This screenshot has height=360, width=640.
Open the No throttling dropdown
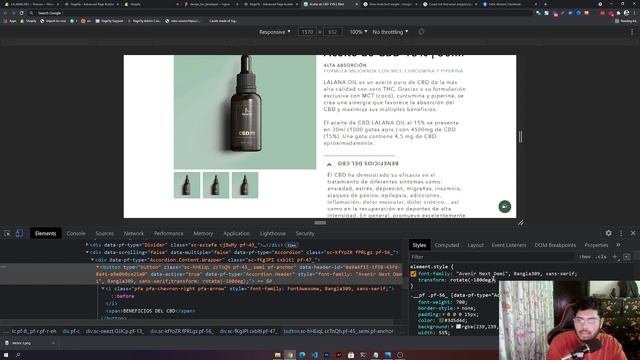pos(390,32)
